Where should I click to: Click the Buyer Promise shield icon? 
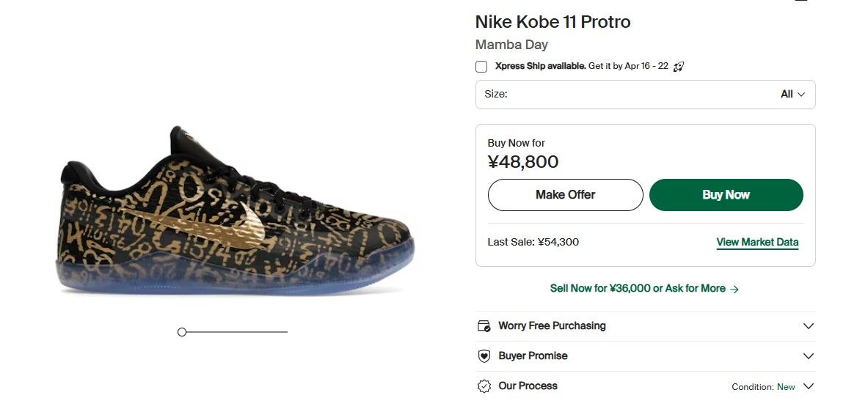point(484,356)
